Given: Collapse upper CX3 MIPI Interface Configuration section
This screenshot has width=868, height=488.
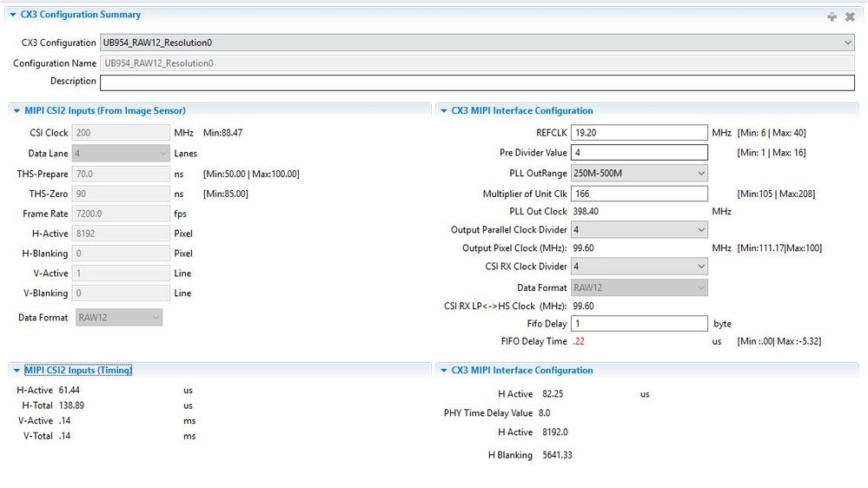Looking at the screenshot, I should (443, 111).
